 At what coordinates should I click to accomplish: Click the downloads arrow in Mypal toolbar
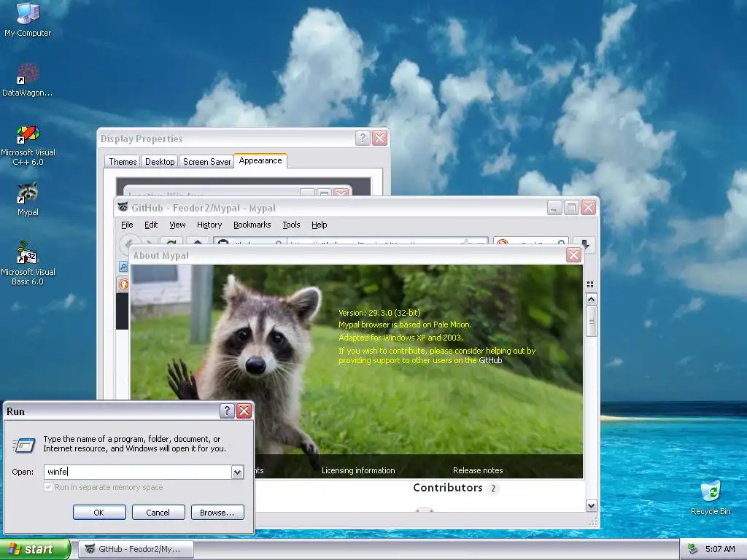[x=585, y=244]
